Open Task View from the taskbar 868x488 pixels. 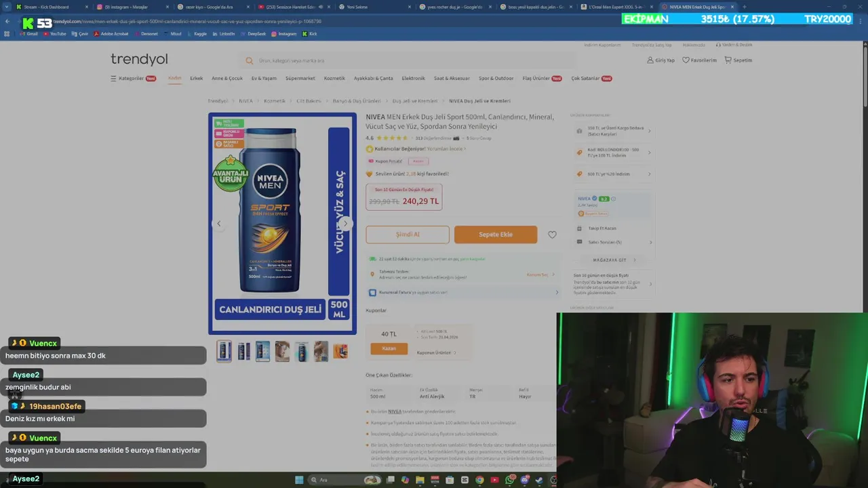(389, 480)
